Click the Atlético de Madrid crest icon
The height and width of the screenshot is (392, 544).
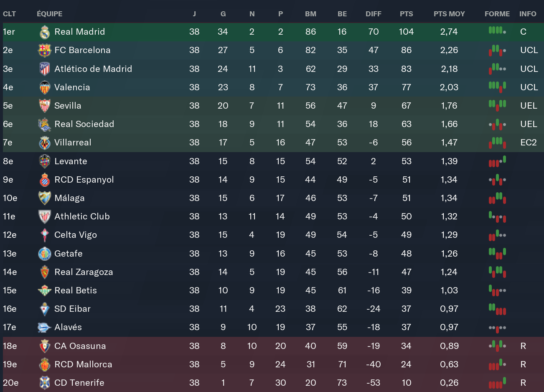click(x=45, y=69)
